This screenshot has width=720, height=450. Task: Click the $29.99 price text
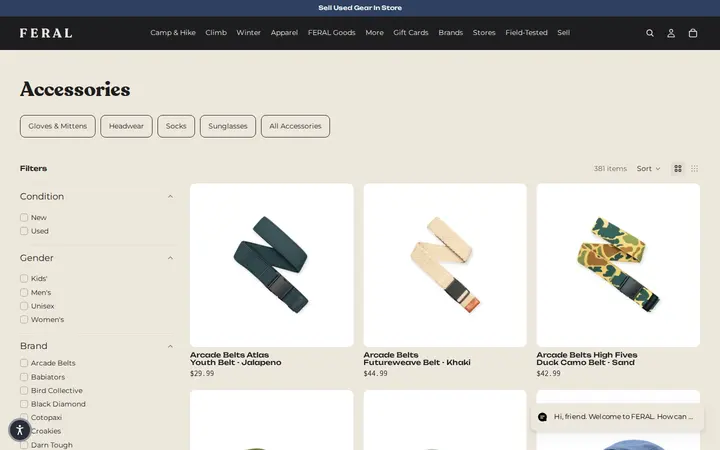tap(202, 374)
